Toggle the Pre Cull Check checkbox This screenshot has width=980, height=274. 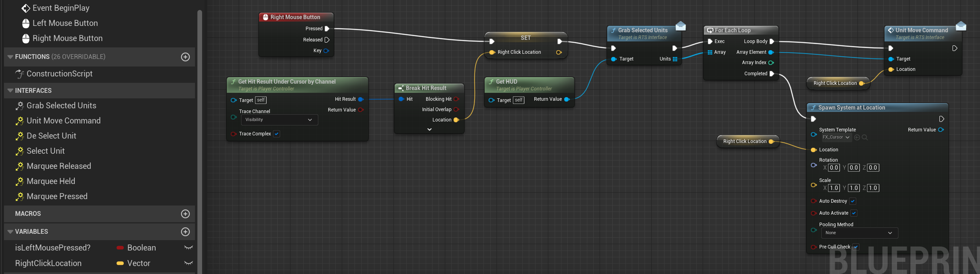(x=856, y=247)
